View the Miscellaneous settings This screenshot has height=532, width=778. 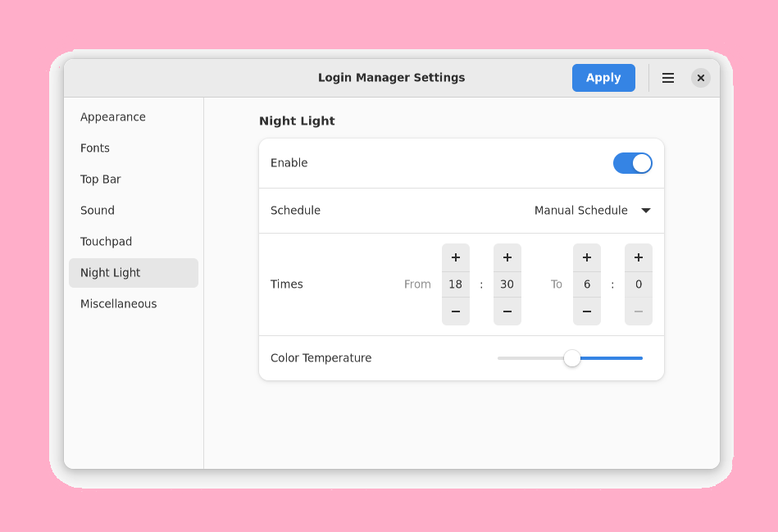(118, 304)
